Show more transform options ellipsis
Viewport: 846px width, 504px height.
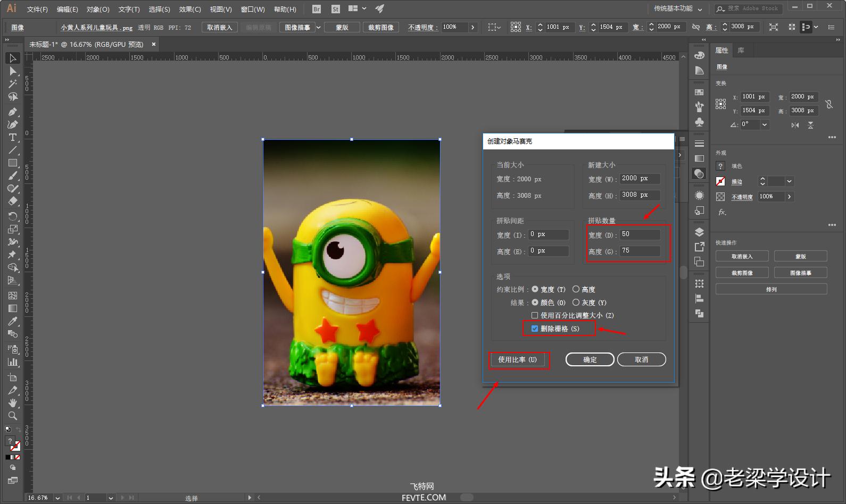832,137
